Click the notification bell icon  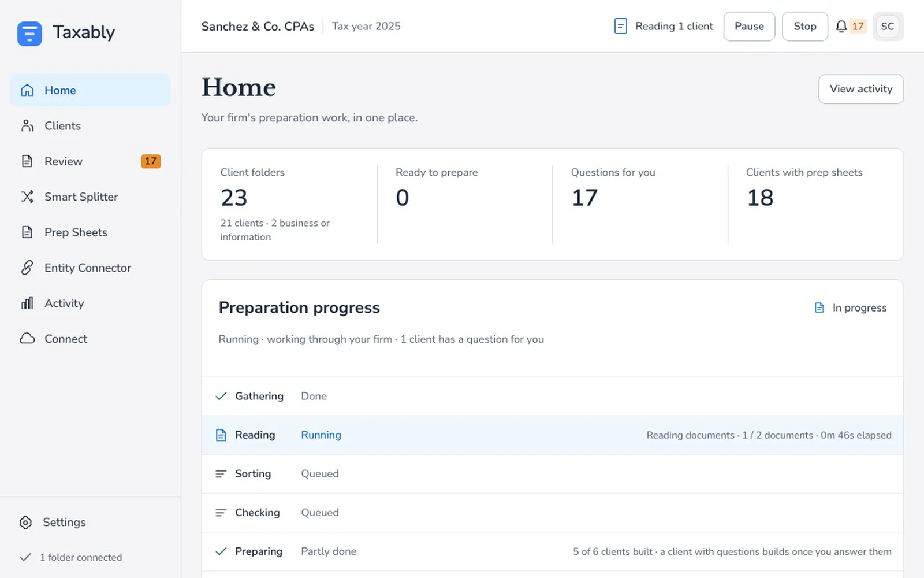pyautogui.click(x=841, y=27)
